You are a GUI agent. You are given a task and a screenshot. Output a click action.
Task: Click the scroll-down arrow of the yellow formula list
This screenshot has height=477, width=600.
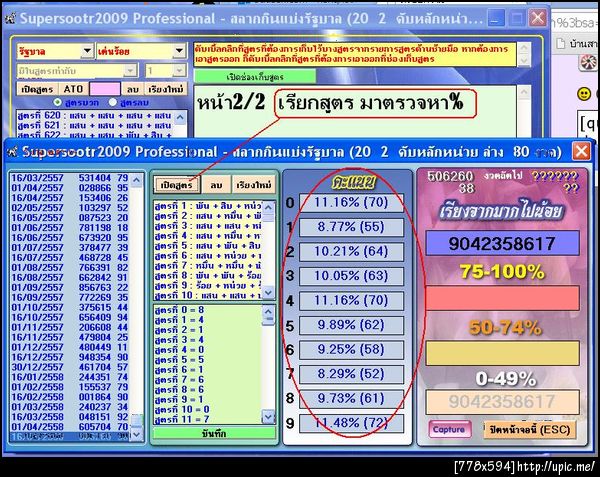coord(268,293)
